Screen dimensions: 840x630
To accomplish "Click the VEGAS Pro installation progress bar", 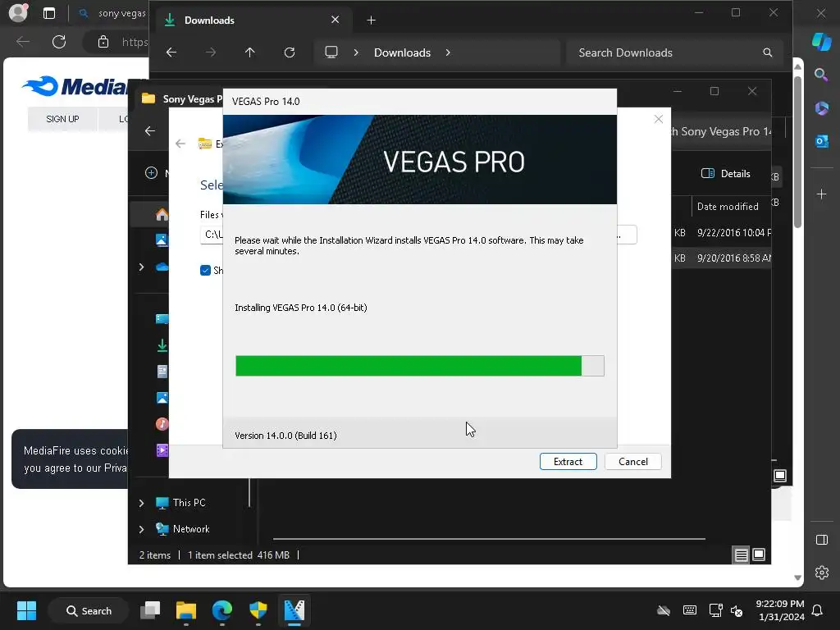I will coord(419,366).
